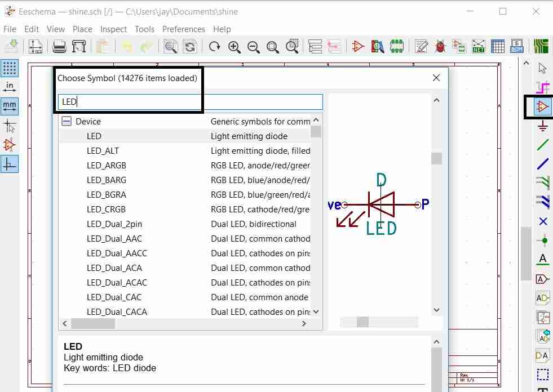Select the net label tool
The height and width of the screenshot is (392, 553).
(x=543, y=260)
